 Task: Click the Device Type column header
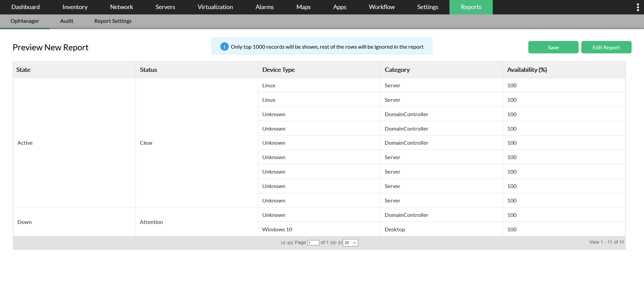278,70
